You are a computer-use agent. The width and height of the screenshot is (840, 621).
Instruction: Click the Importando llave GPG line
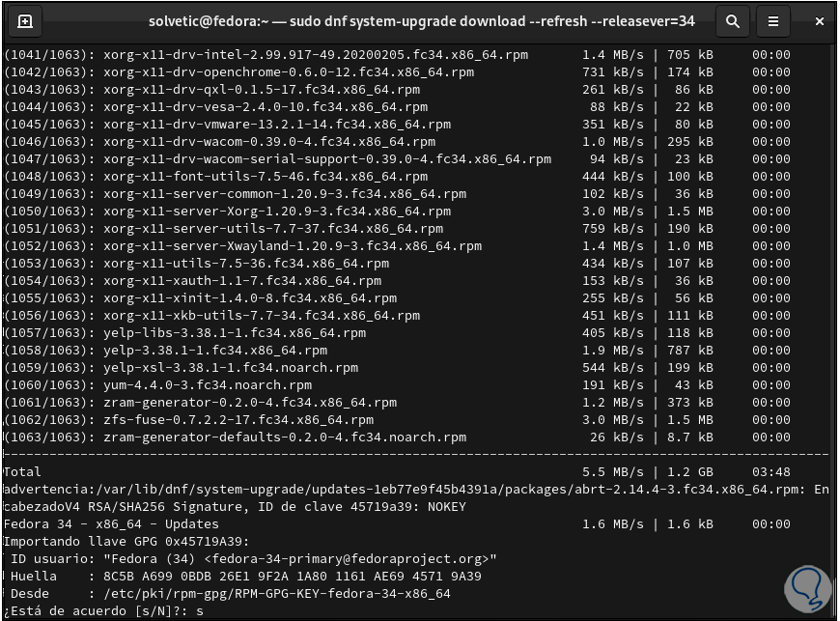tap(127, 541)
